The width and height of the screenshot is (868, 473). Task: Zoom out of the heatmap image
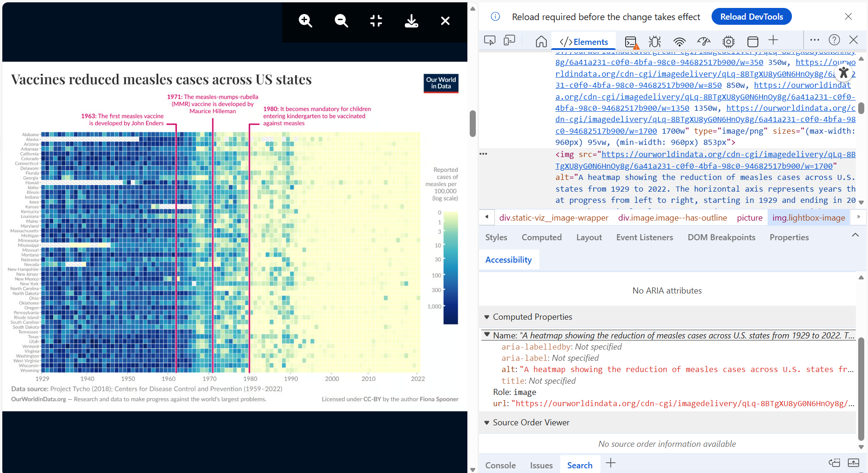[x=341, y=21]
